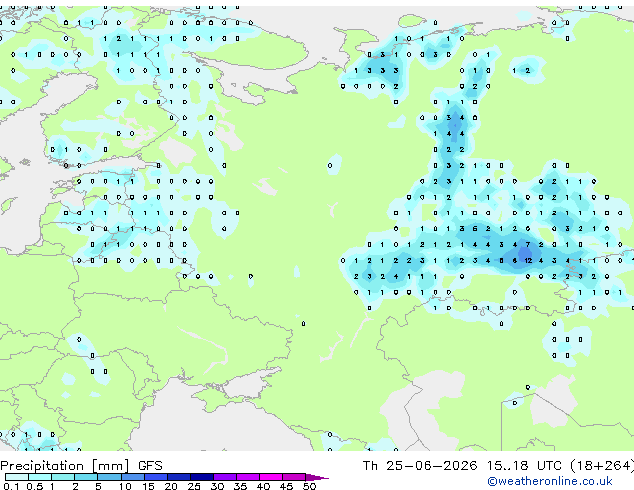Viewport: 634px width, 490px height.
Task: Click the forecast date 'Th 25-06-2026' text
Action: [420, 466]
